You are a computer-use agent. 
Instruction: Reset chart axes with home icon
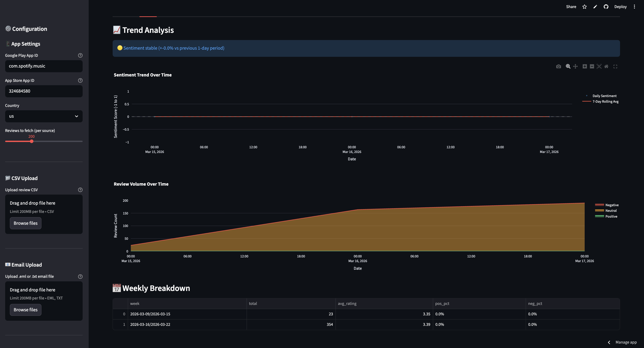point(606,66)
